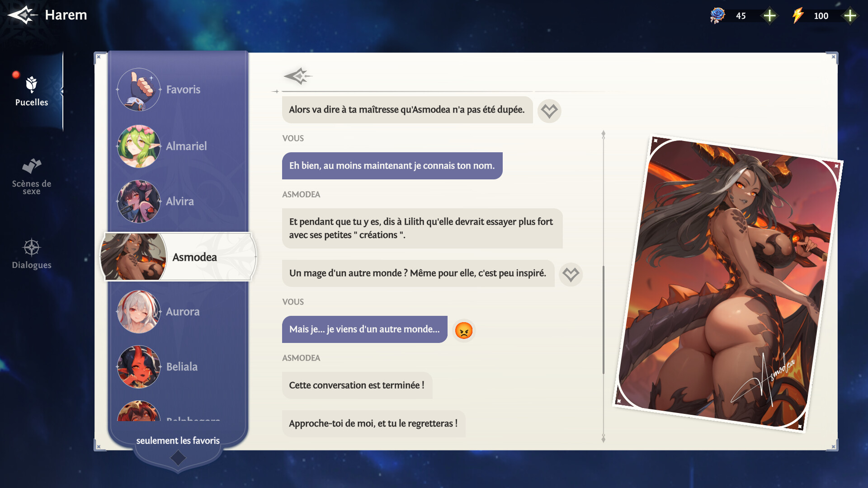Viewport: 868px width, 488px height.
Task: Click the lightning bolt energy icon
Action: pos(798,16)
